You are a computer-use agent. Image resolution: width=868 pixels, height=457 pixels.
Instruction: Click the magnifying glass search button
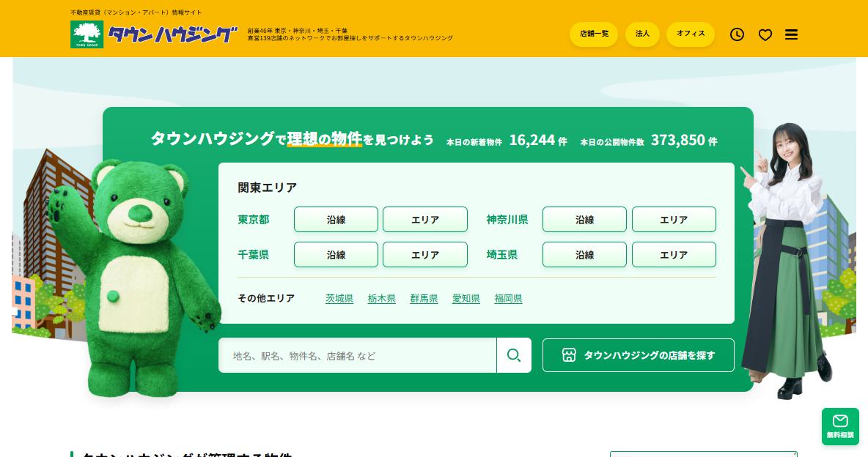pyautogui.click(x=514, y=355)
